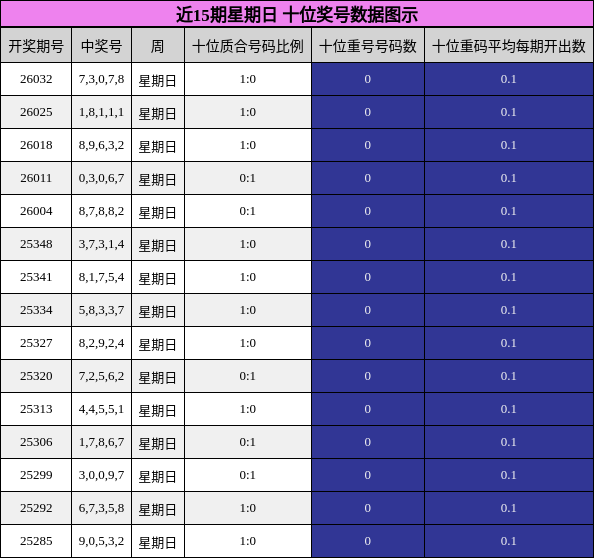Screen dimensions: 594x558
Task: Click the 十位重码平均每期开出数 column header
Action: (509, 46)
